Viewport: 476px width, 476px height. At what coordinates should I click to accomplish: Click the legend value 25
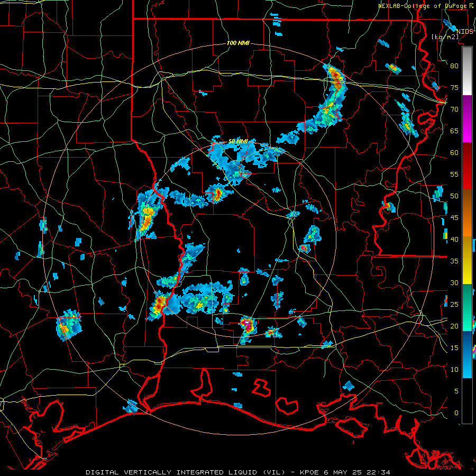click(x=454, y=305)
